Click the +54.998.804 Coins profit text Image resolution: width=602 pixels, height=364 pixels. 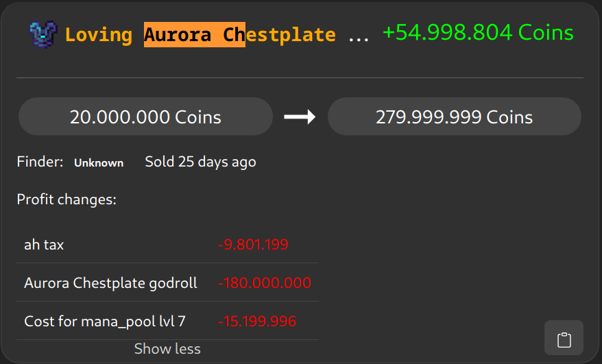pyautogui.click(x=478, y=33)
